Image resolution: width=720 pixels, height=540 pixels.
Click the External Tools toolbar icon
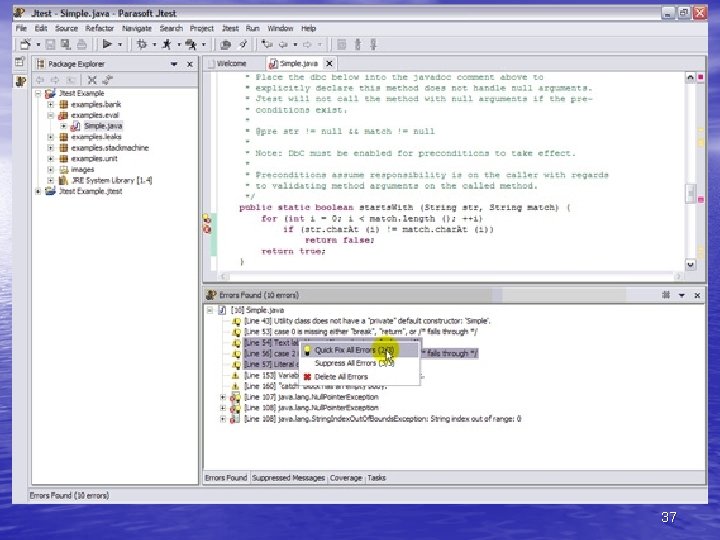191,44
